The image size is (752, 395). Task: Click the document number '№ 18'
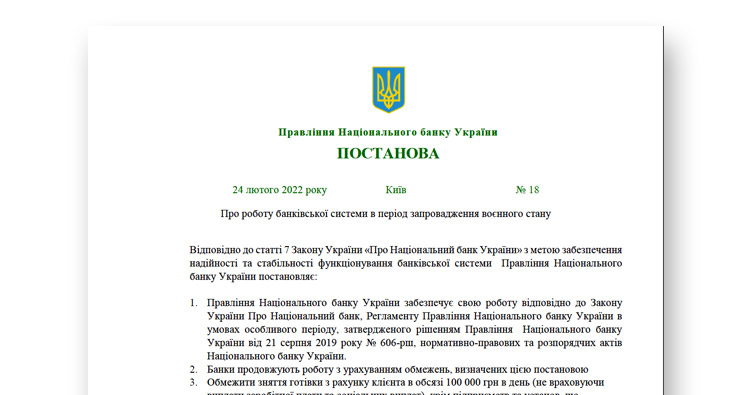528,190
